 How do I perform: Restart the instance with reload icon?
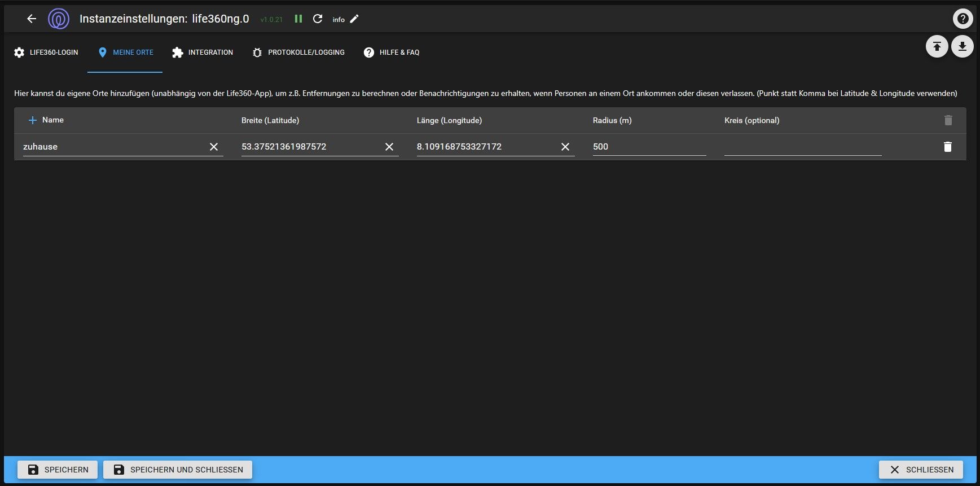pyautogui.click(x=318, y=19)
